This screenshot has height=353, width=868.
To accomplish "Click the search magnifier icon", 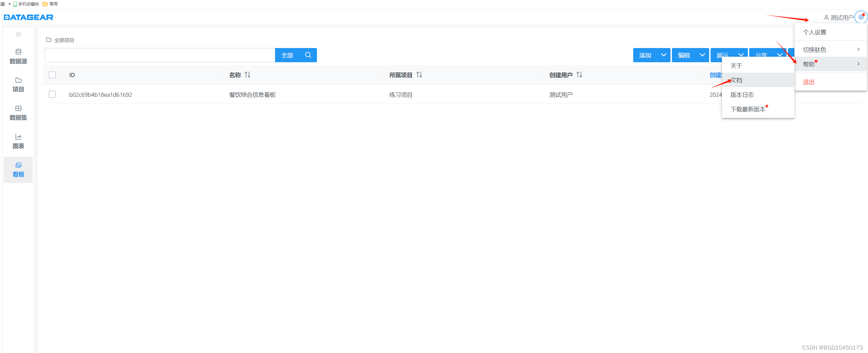I will coord(308,55).
